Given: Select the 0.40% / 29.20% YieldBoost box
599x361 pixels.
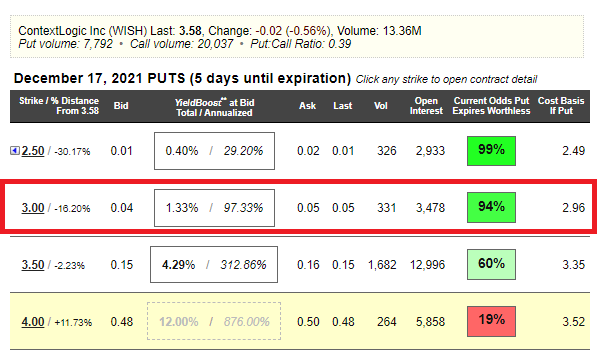Looking at the screenshot, I should (214, 151).
